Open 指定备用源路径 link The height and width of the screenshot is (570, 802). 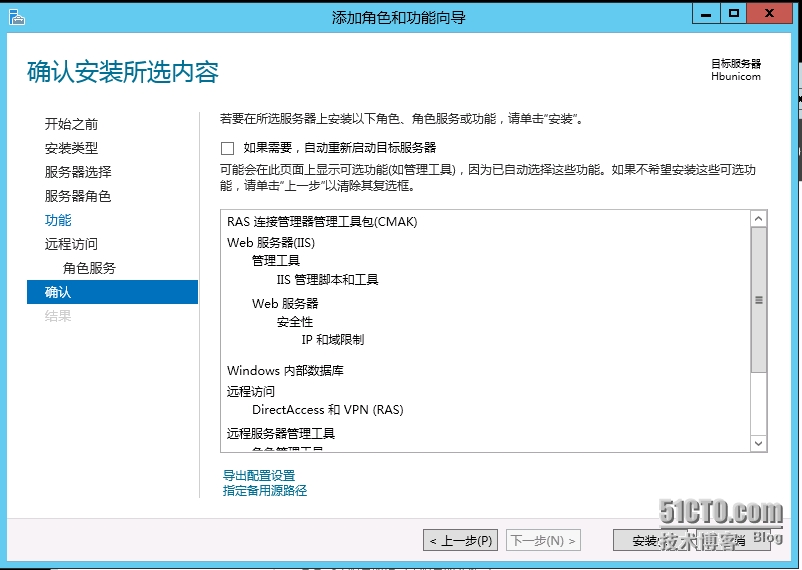[265, 491]
